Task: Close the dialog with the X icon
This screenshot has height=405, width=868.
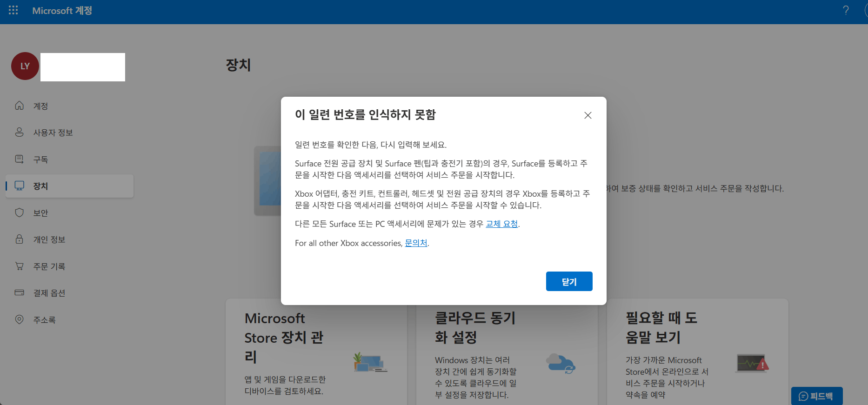Action: click(x=588, y=115)
